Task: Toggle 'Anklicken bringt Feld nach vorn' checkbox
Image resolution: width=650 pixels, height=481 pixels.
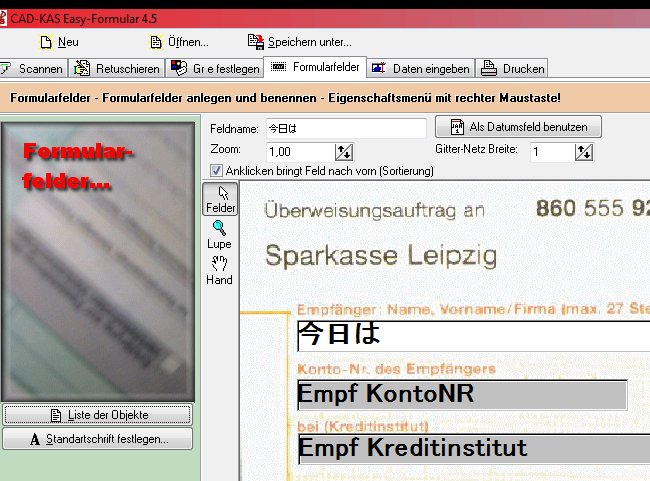Action: [x=217, y=171]
